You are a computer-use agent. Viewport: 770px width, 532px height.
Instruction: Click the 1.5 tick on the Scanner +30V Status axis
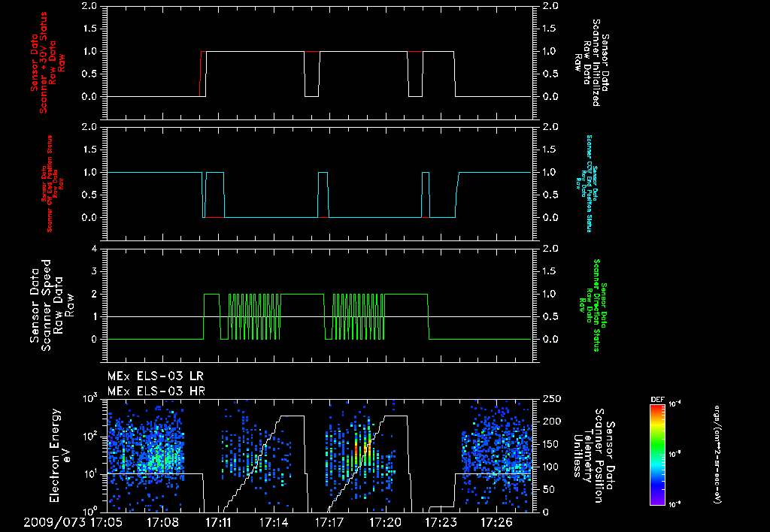89,29
